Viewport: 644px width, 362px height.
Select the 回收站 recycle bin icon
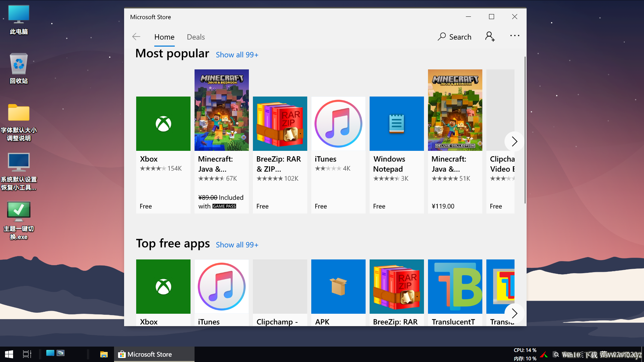pyautogui.click(x=19, y=68)
